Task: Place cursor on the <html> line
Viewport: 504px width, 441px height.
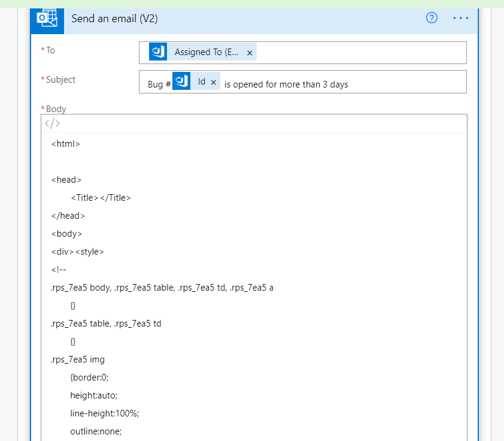Action: click(66, 144)
